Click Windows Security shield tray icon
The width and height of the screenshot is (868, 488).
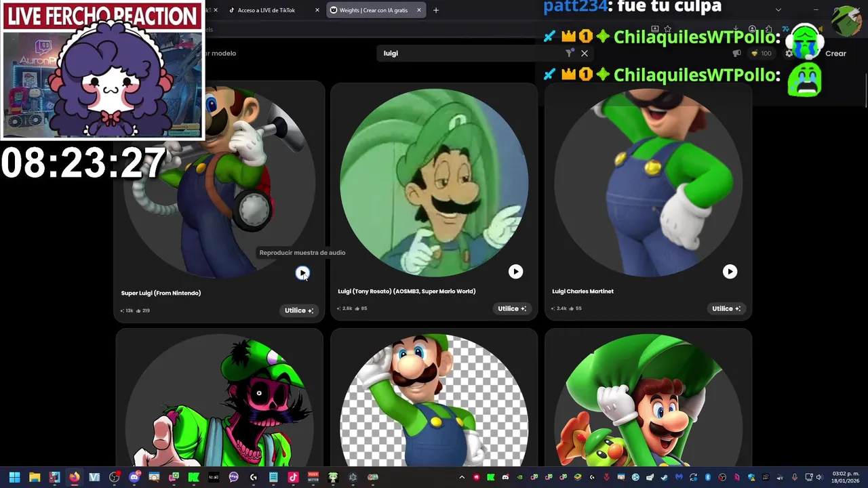[x=751, y=477]
